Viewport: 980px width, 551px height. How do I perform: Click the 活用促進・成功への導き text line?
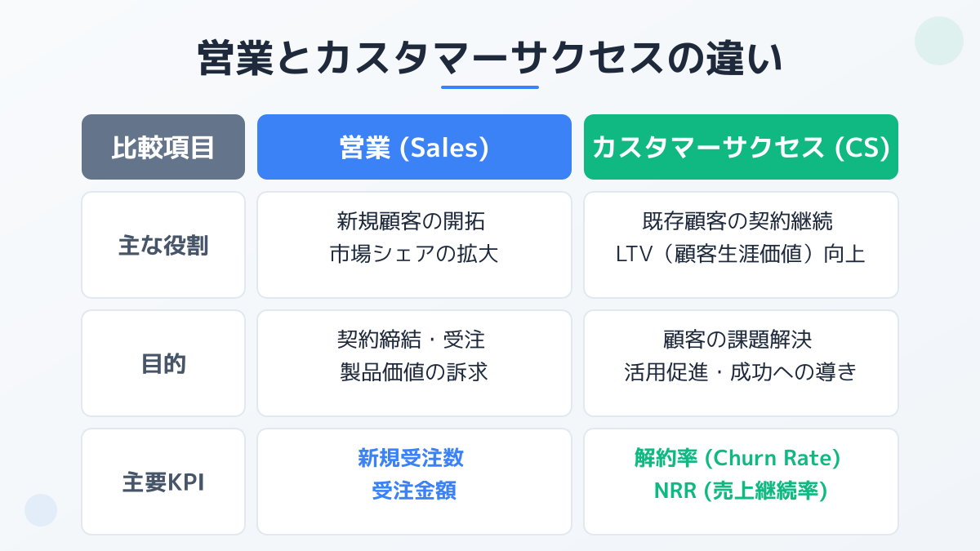pos(741,372)
